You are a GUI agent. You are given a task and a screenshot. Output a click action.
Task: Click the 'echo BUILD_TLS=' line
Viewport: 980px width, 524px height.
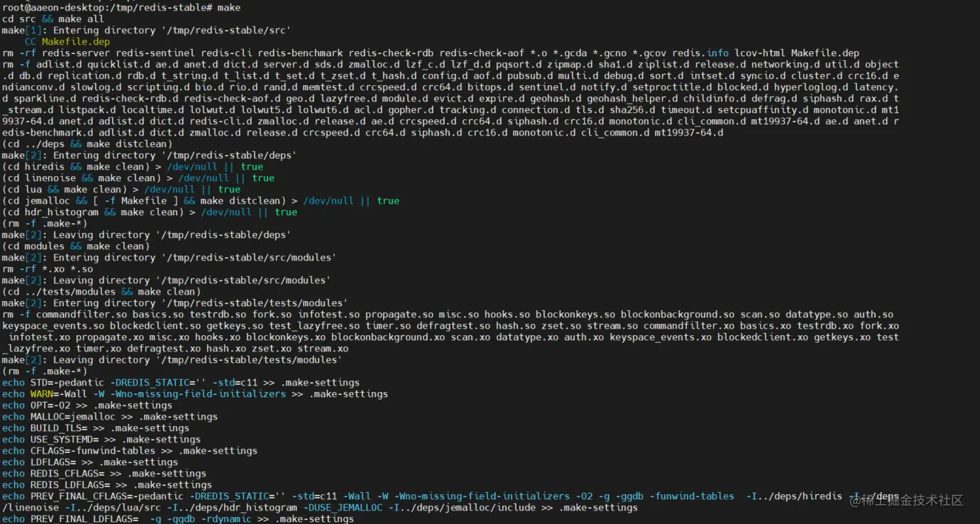click(x=95, y=428)
